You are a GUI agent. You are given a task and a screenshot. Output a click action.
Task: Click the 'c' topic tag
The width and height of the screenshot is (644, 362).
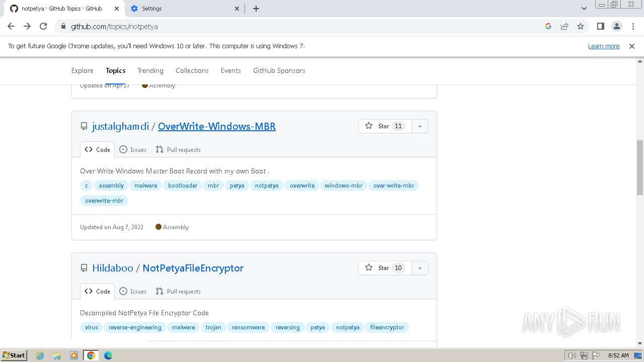86,186
